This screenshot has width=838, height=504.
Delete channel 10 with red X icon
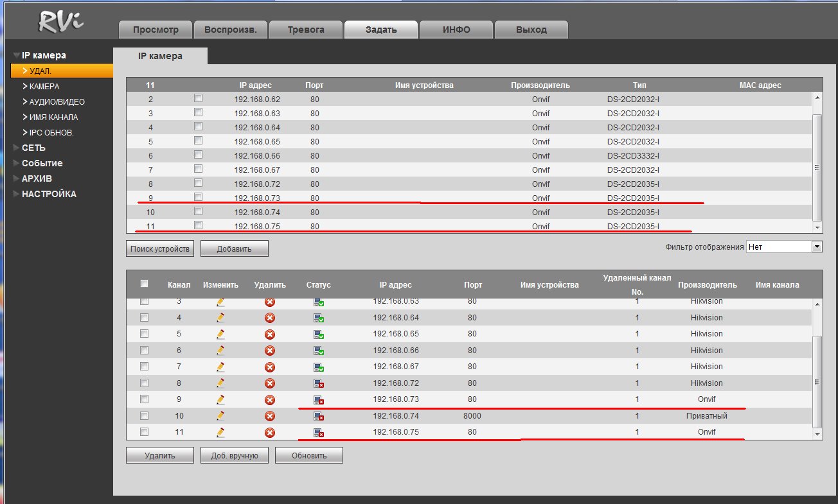pos(270,416)
